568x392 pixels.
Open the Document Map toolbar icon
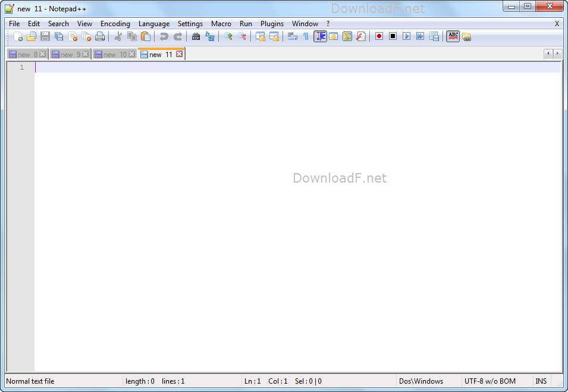click(347, 36)
